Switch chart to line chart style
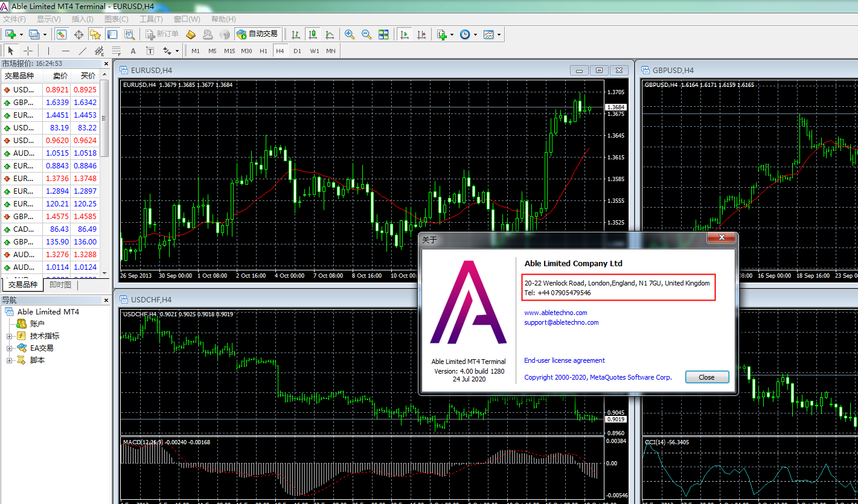 pos(330,34)
